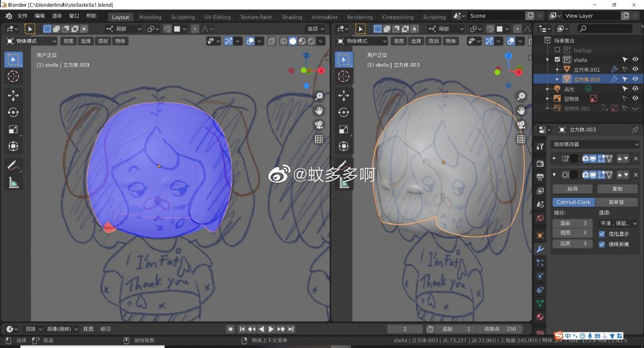Click 应用 button on subdivision modifier
644x348 pixels.
click(572, 189)
